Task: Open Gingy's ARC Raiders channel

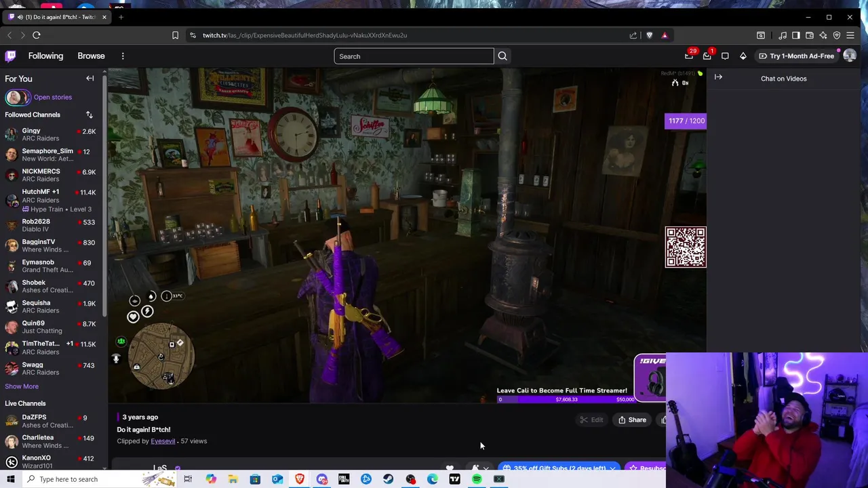Action: (x=52, y=134)
